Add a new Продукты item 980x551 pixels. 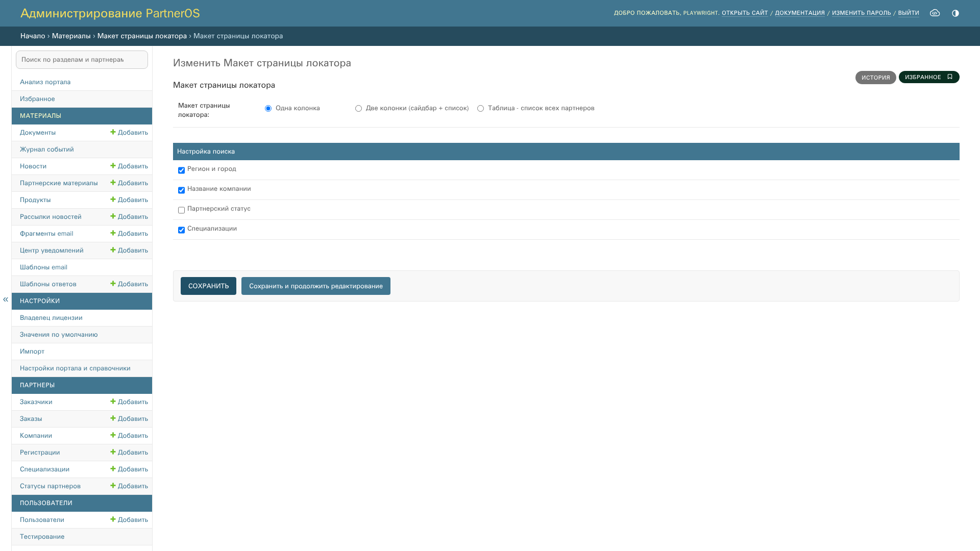click(129, 200)
